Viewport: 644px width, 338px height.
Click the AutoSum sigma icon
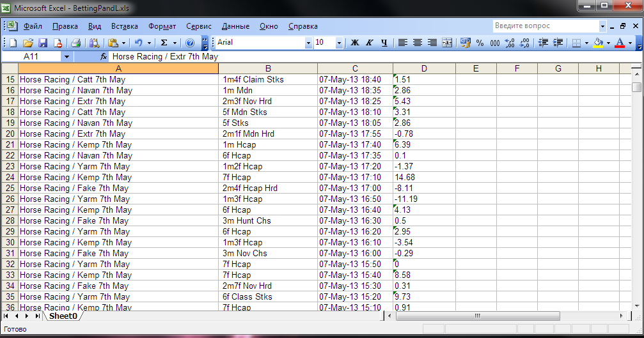(164, 43)
